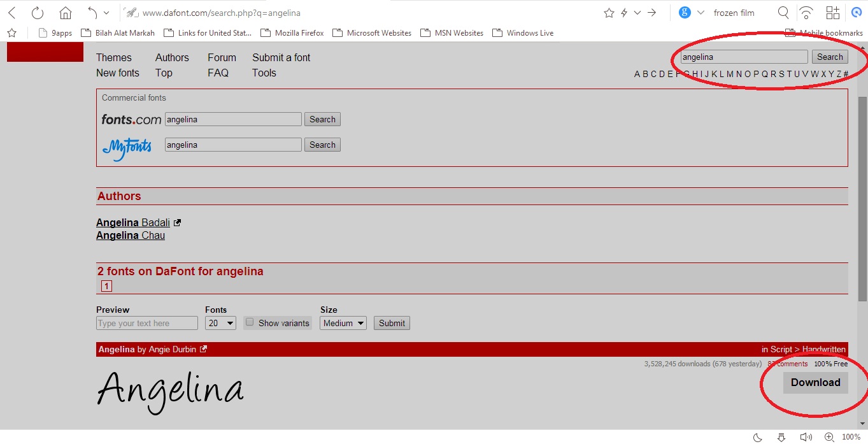Viewport: 868px width, 444px height.
Task: Click the 'Type your text here' preview field
Action: 147,323
